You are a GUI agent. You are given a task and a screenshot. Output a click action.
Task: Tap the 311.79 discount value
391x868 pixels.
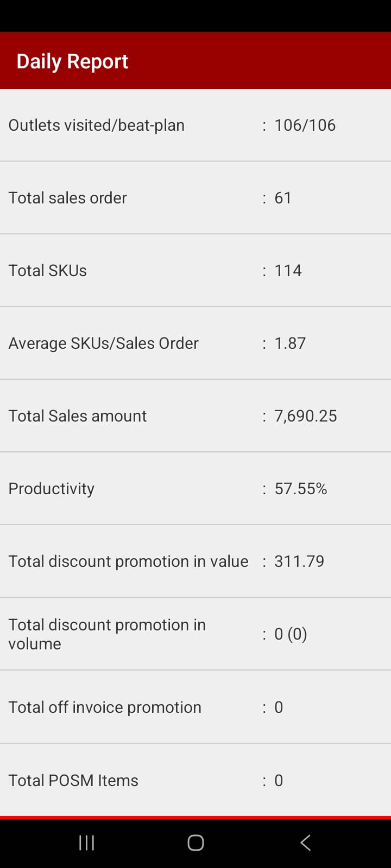tap(299, 561)
